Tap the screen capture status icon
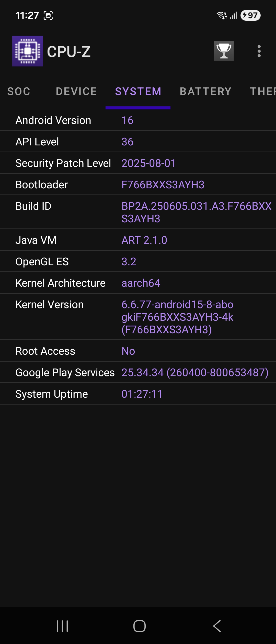This screenshot has width=276, height=644. (48, 16)
